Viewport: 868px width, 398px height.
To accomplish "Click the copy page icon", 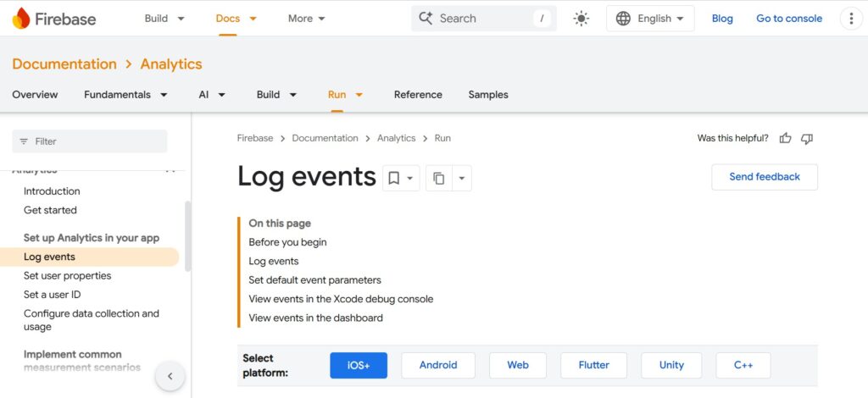I will pos(439,178).
